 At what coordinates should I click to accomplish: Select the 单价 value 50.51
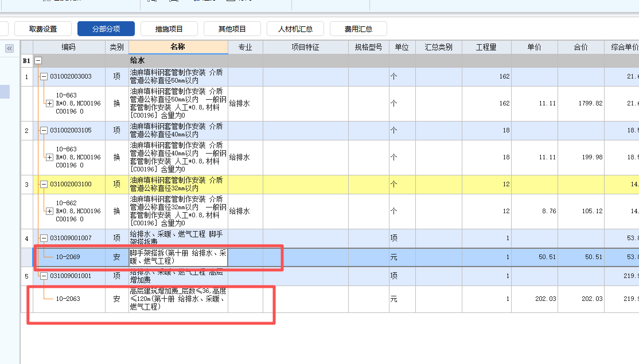click(535, 257)
